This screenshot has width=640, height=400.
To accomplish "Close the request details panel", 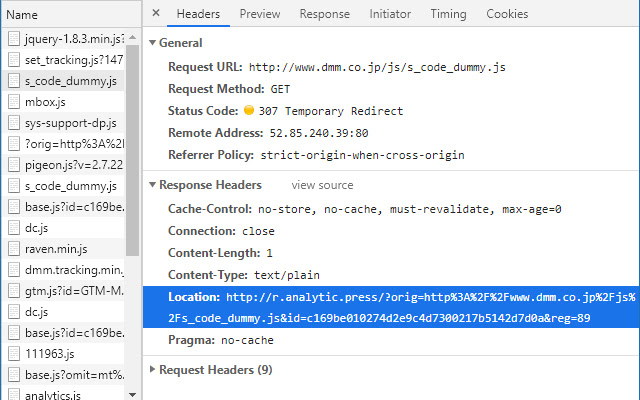I will [x=156, y=14].
